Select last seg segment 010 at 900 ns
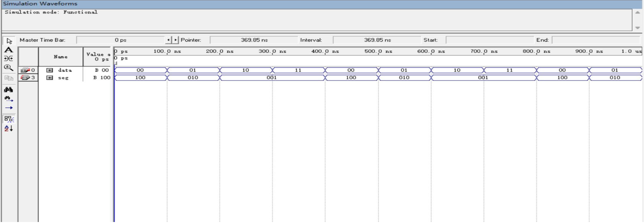This screenshot has width=644, height=224. click(x=615, y=78)
